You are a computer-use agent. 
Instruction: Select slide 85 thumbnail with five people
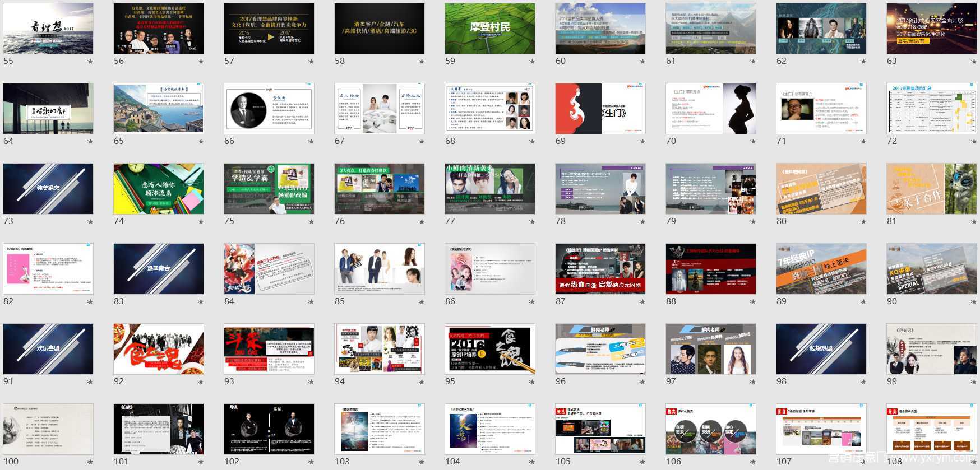(x=380, y=269)
